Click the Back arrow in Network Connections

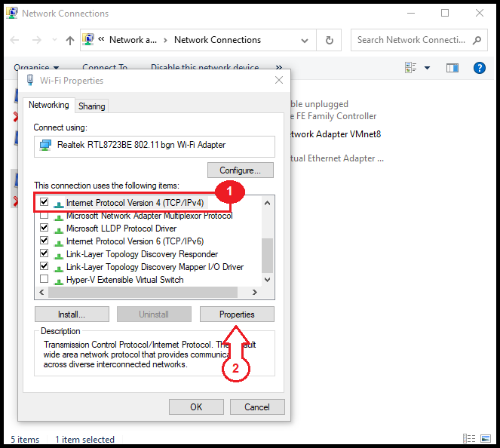point(14,40)
